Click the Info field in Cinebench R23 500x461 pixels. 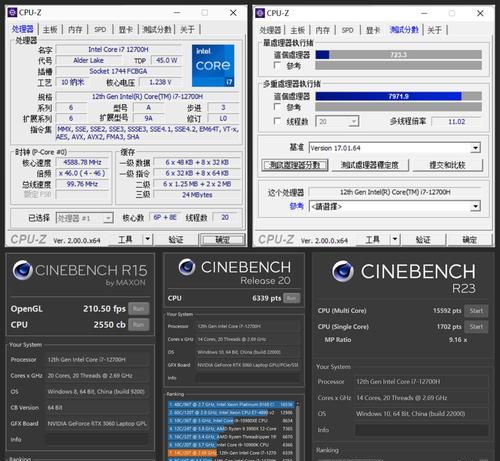point(421,430)
